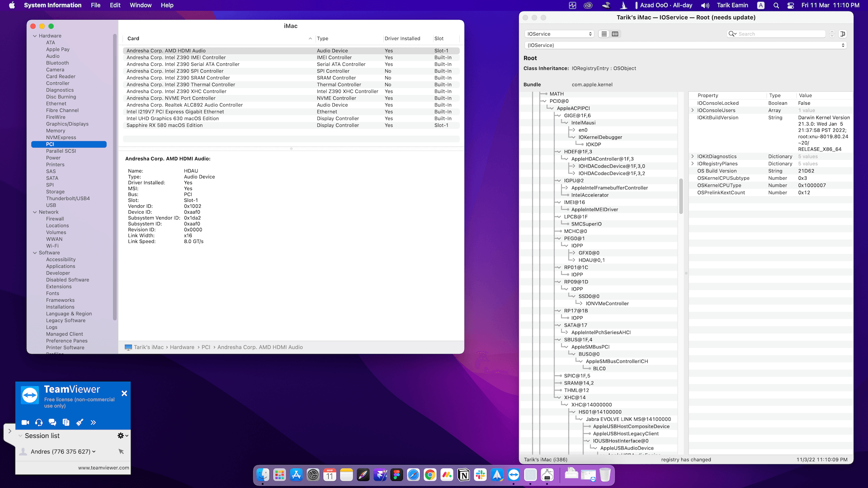Click Tarik's iMac in the path bar
The height and width of the screenshot is (488, 868).
pyautogui.click(x=149, y=347)
